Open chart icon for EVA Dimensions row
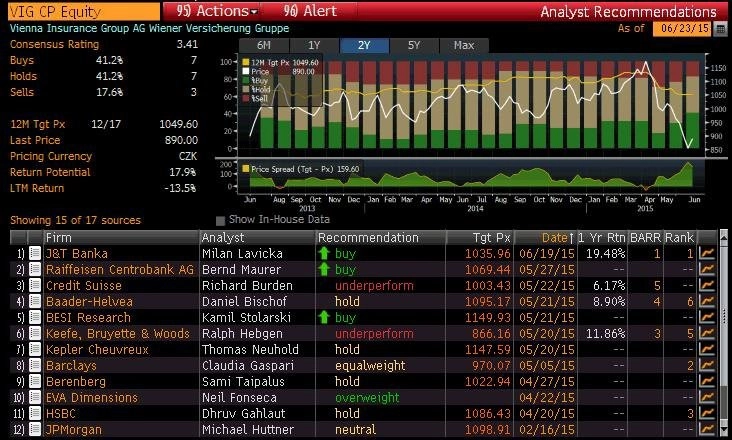This screenshot has width=732, height=440. point(707,398)
